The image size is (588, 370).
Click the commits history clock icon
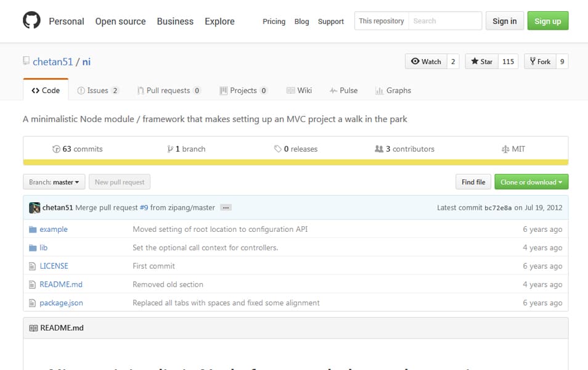[56, 149]
